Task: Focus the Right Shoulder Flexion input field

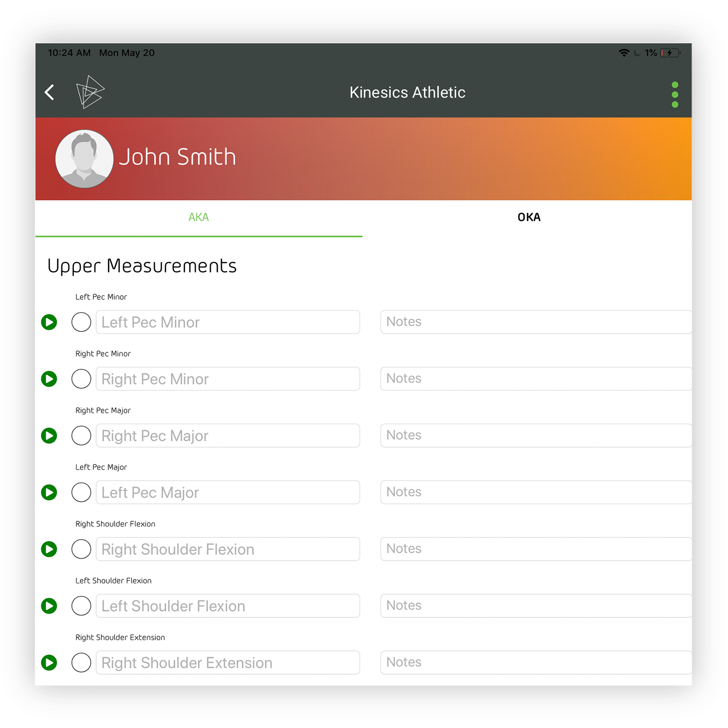Action: (x=228, y=549)
